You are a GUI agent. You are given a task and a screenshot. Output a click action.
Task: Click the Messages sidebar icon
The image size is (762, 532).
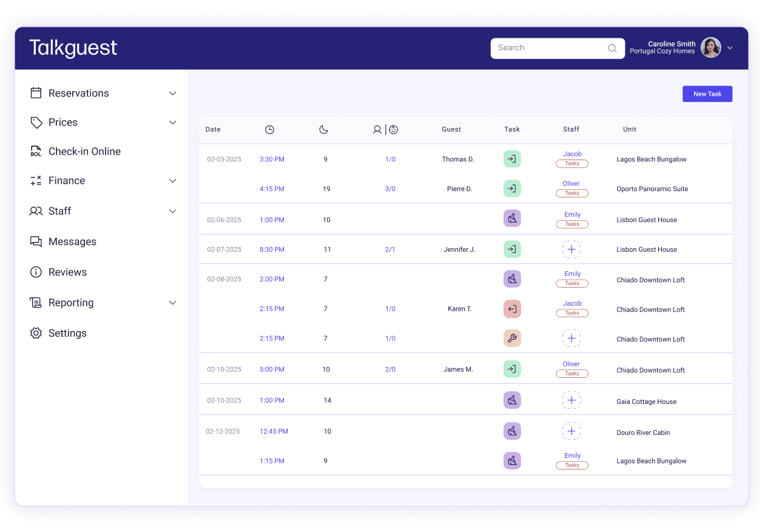tap(36, 241)
